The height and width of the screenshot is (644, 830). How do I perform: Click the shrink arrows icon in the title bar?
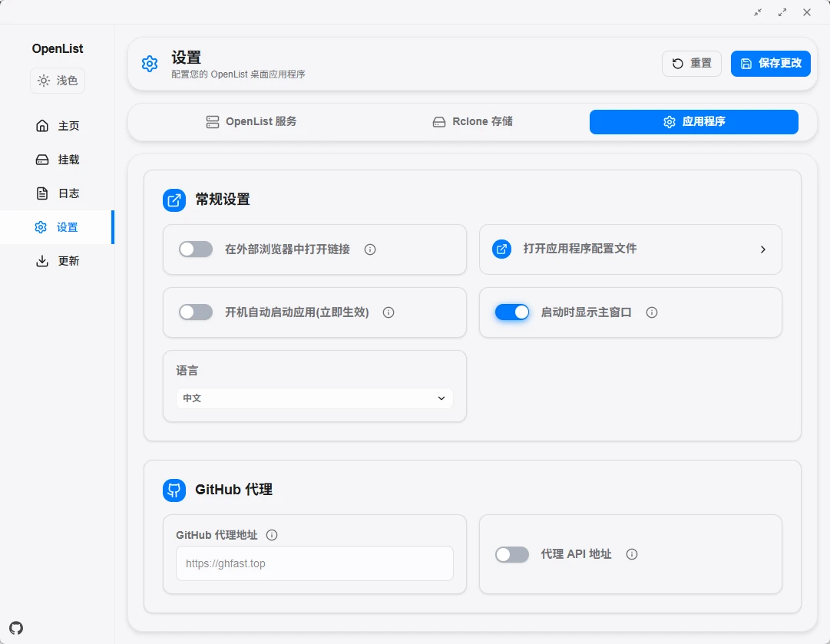(x=758, y=12)
